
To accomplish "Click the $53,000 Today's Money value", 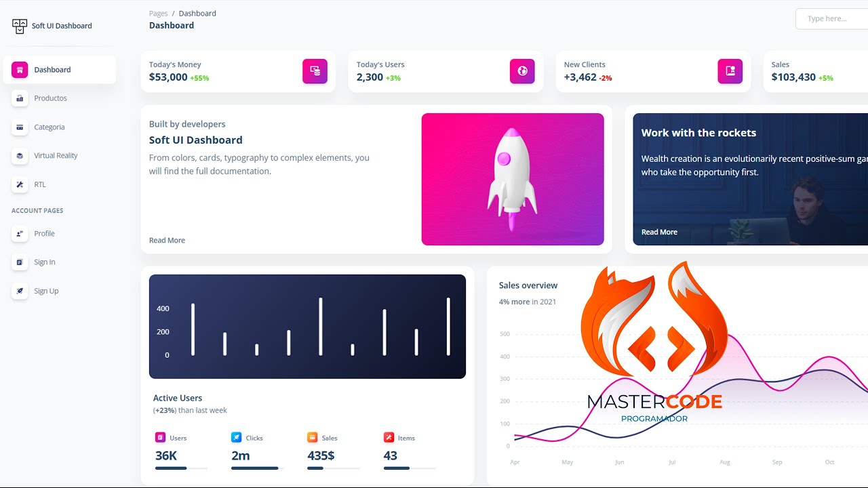I will pyautogui.click(x=168, y=77).
